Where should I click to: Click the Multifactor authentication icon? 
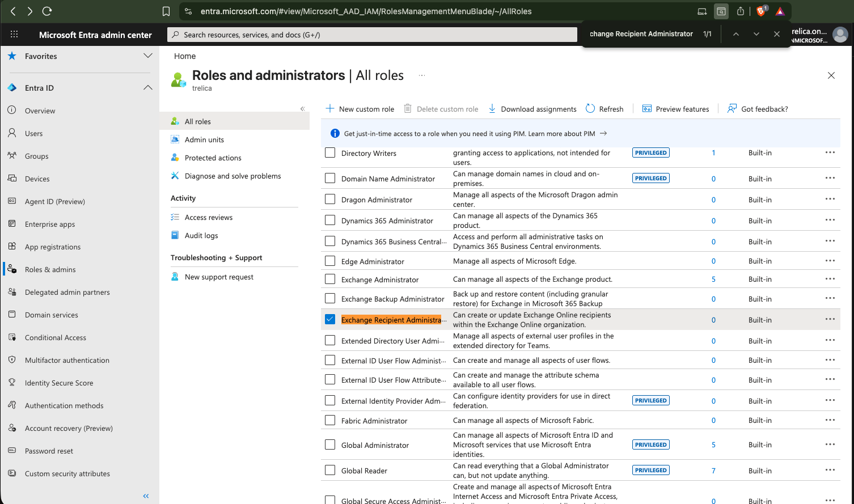[12, 359]
